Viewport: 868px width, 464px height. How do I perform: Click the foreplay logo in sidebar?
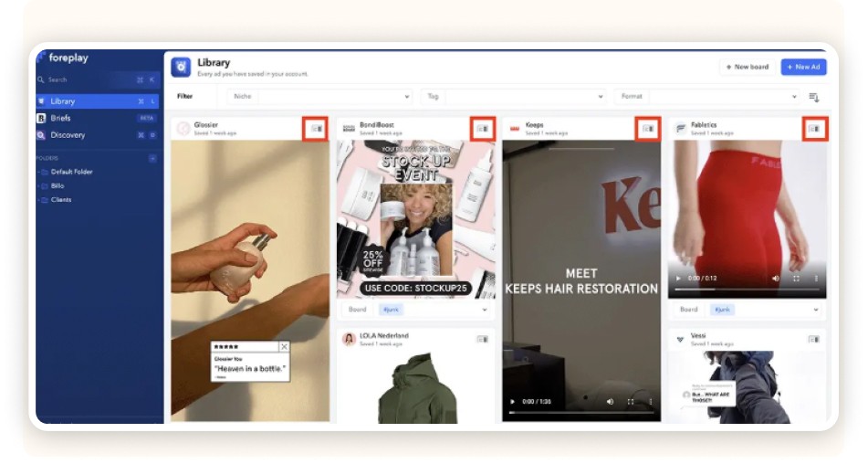pyautogui.click(x=63, y=58)
